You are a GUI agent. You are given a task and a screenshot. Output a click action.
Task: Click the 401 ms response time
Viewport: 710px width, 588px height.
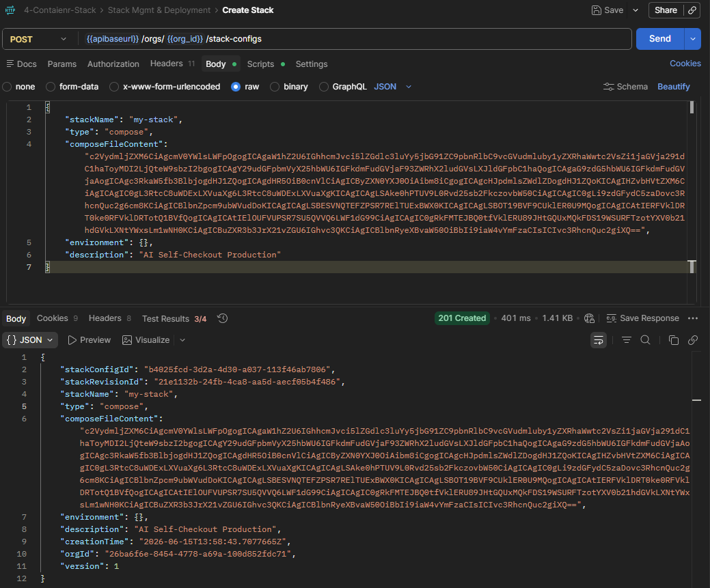(516, 318)
